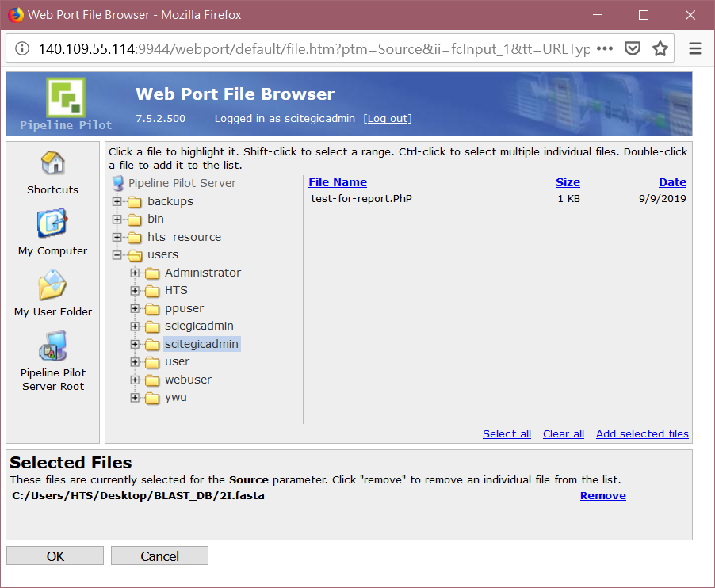Screen dimensions: 715x588
Task: Sort files by File Name
Action: 338,182
